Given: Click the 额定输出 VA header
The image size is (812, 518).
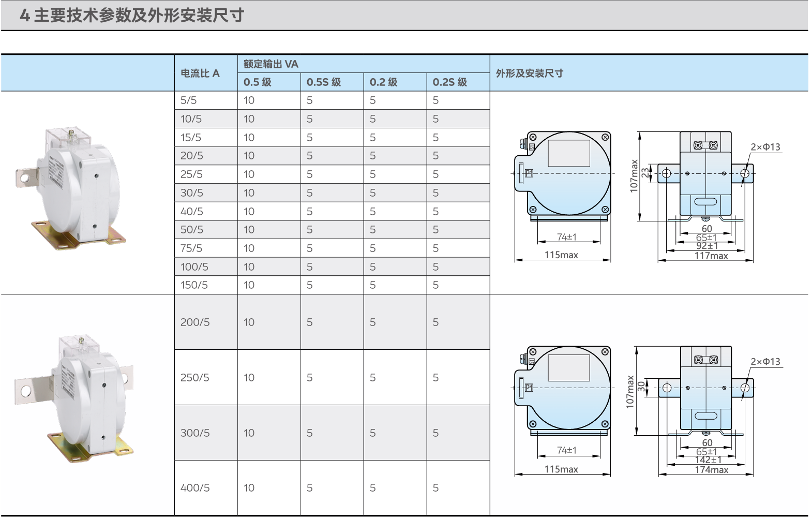Looking at the screenshot, I should [x=270, y=64].
